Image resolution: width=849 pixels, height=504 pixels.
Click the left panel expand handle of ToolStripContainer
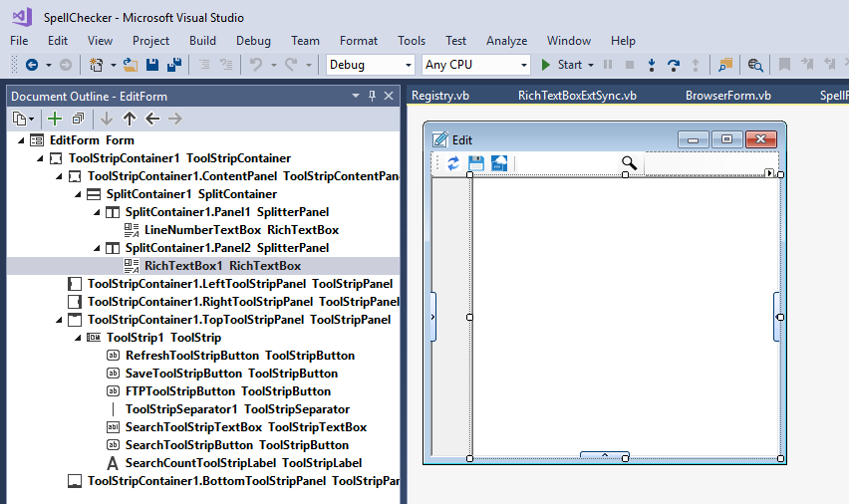(433, 317)
